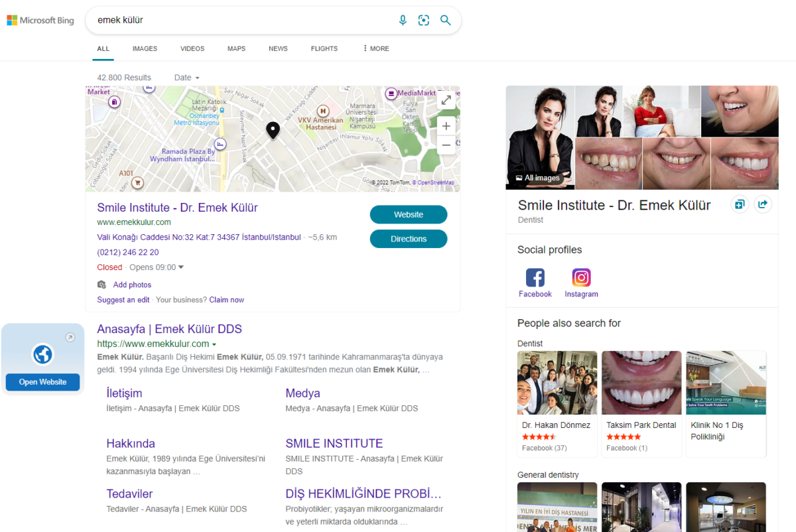Open Anasayfa | Emek Külür DDS result
This screenshot has height=532, width=796.
click(169, 329)
